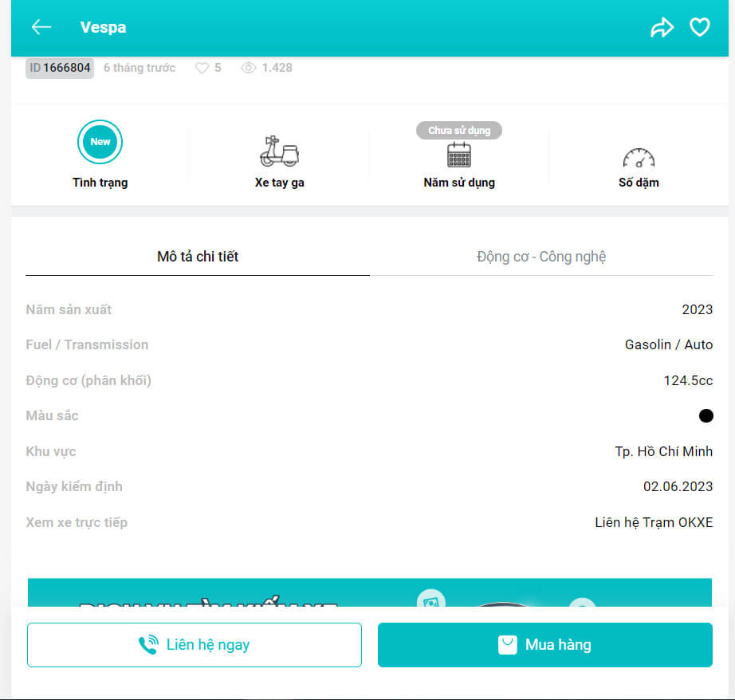
Task: Click the engine value 124.5cc
Action: pyautogui.click(x=688, y=380)
